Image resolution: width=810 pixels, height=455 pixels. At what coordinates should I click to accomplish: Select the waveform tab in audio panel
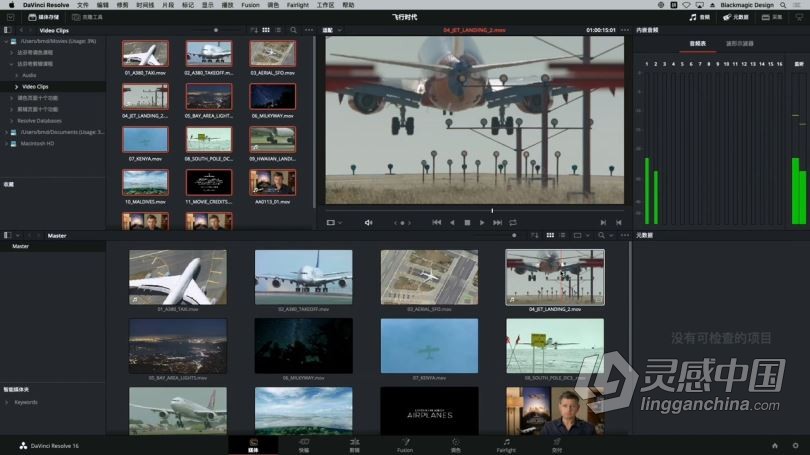(x=740, y=44)
